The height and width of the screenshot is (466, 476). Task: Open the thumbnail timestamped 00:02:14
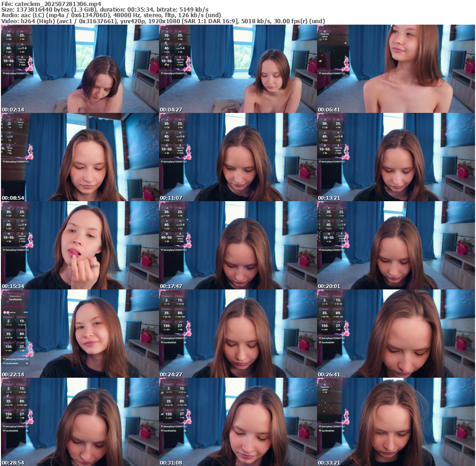coord(79,69)
